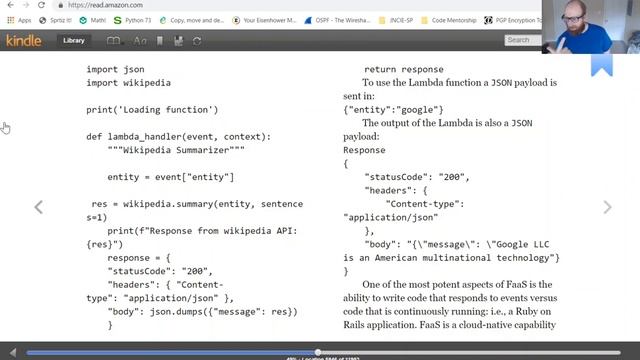Click the blue bookmark ribbon on page
Screen dimensions: 640x360
(602, 65)
